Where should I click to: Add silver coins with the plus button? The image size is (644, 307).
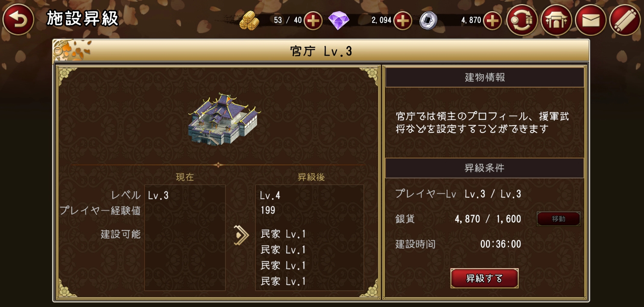click(492, 20)
